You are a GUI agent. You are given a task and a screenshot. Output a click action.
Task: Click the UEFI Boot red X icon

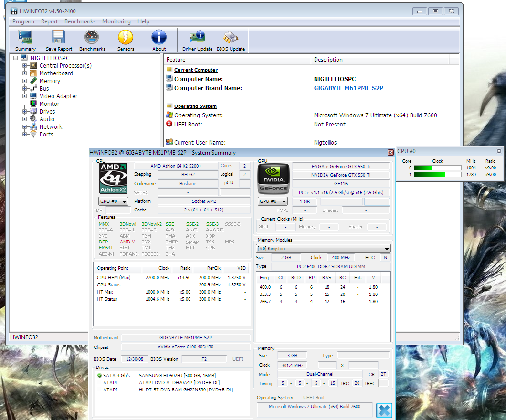[x=169, y=124]
